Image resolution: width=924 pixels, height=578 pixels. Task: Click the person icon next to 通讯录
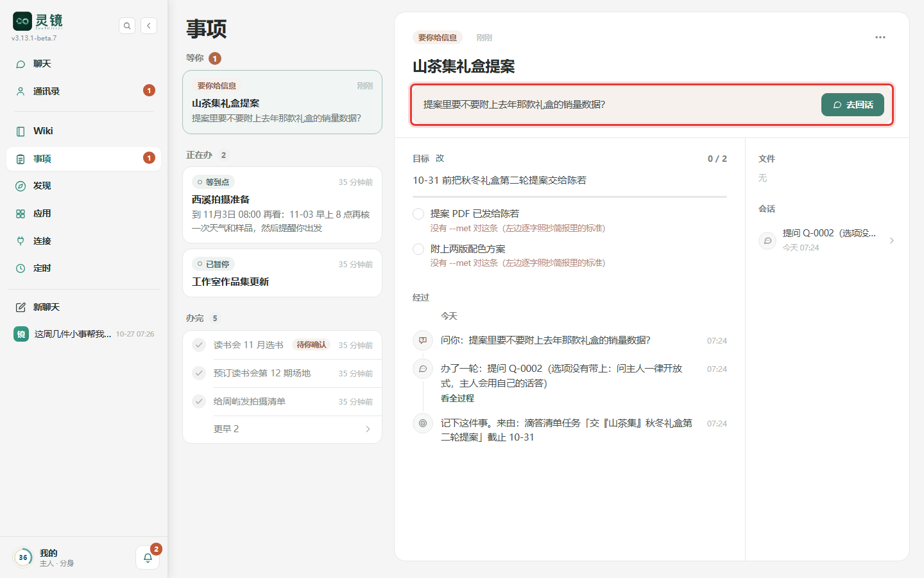(x=21, y=91)
